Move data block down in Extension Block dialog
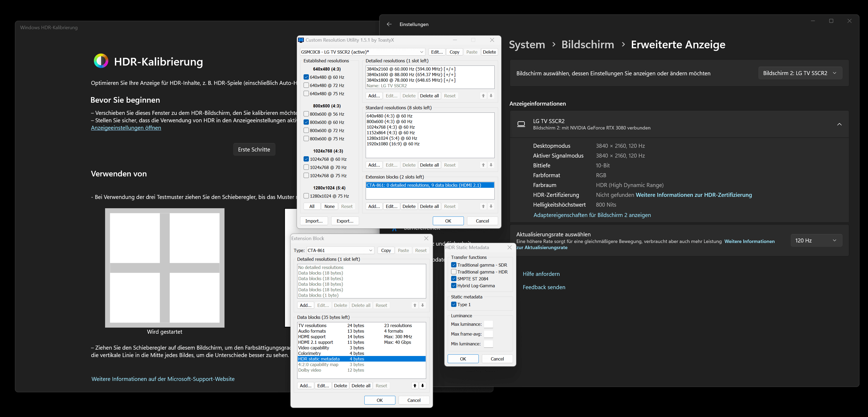The height and width of the screenshot is (417, 868). pyautogui.click(x=422, y=386)
